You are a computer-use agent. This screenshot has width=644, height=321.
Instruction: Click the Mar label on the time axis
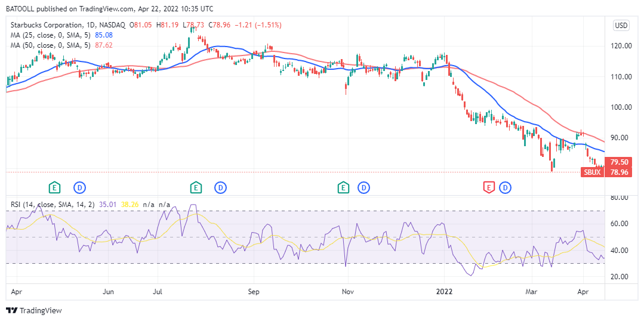click(531, 291)
